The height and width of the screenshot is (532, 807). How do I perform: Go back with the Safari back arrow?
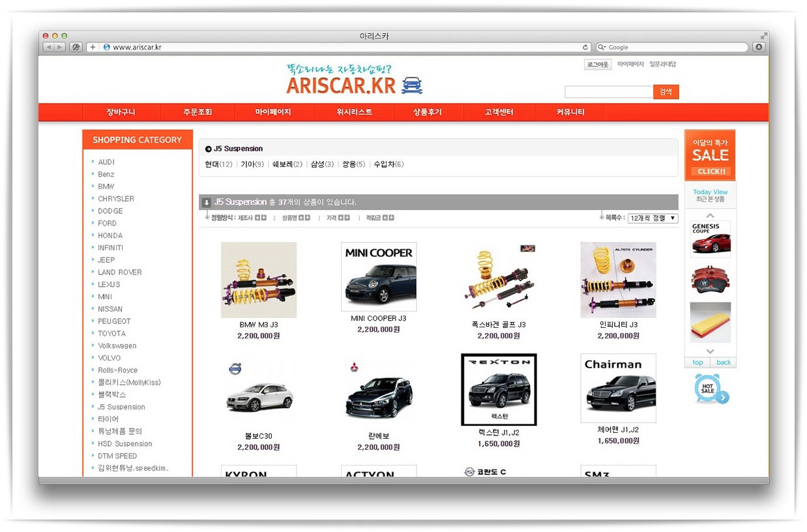[49, 47]
